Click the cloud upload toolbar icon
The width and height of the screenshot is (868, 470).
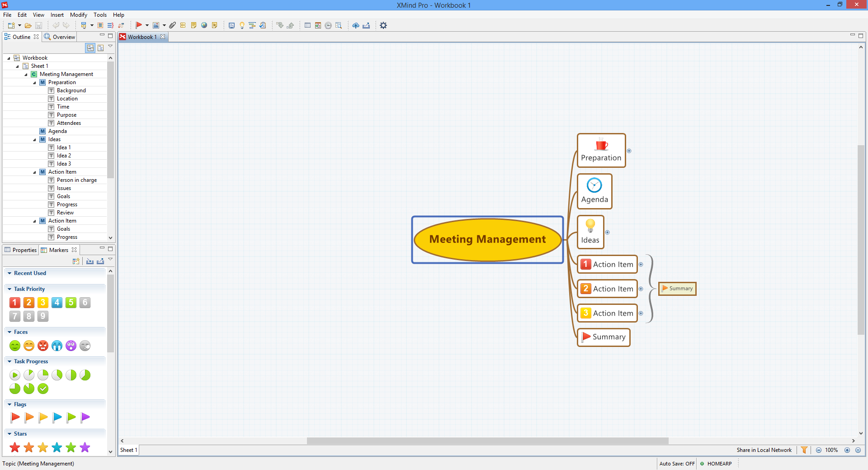coord(356,25)
